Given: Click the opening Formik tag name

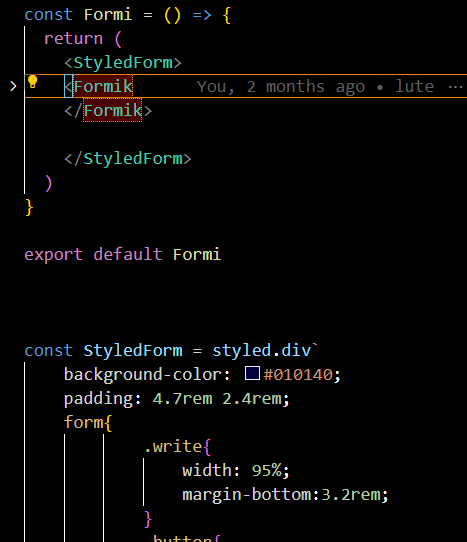Looking at the screenshot, I should pos(103,86).
